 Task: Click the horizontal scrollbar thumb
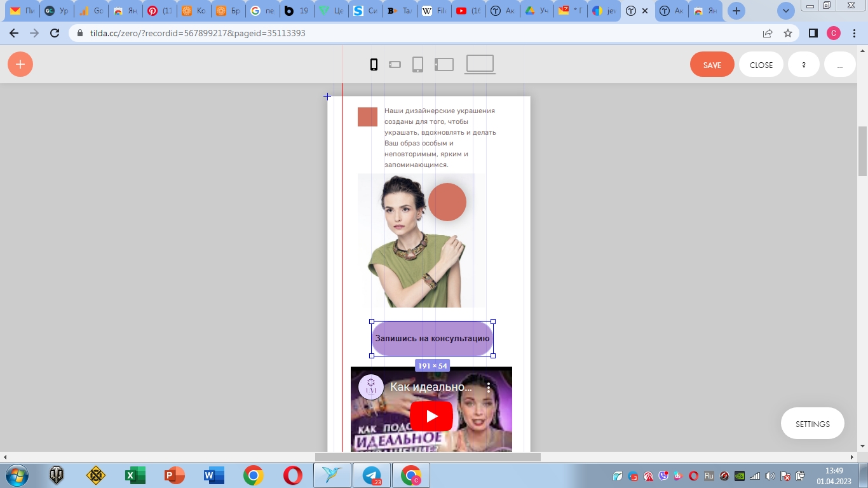428,457
